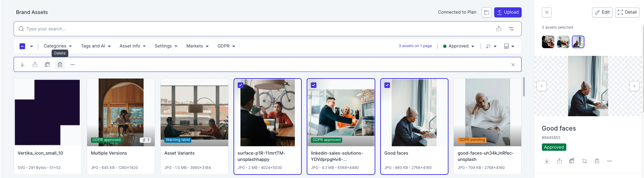This screenshot has height=178, width=644.
Task: Uncheck the Good faces asset checkbox
Action: click(x=387, y=85)
